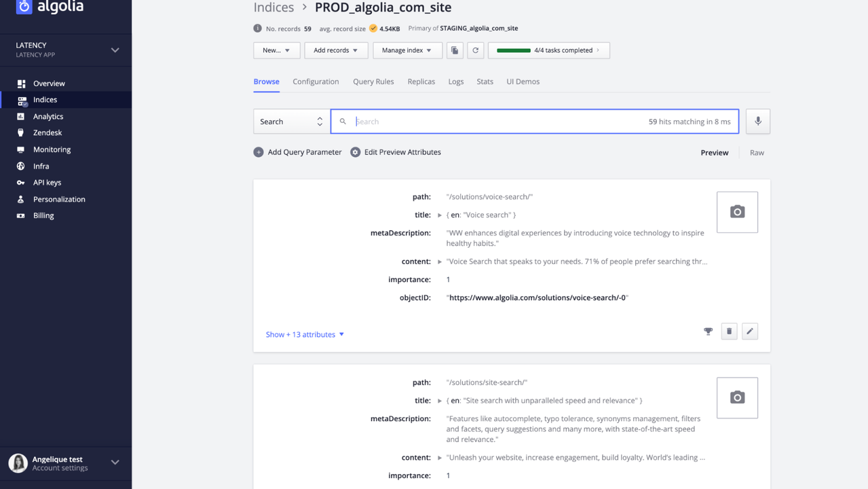
Task: Click the copy index icon button
Action: [455, 50]
